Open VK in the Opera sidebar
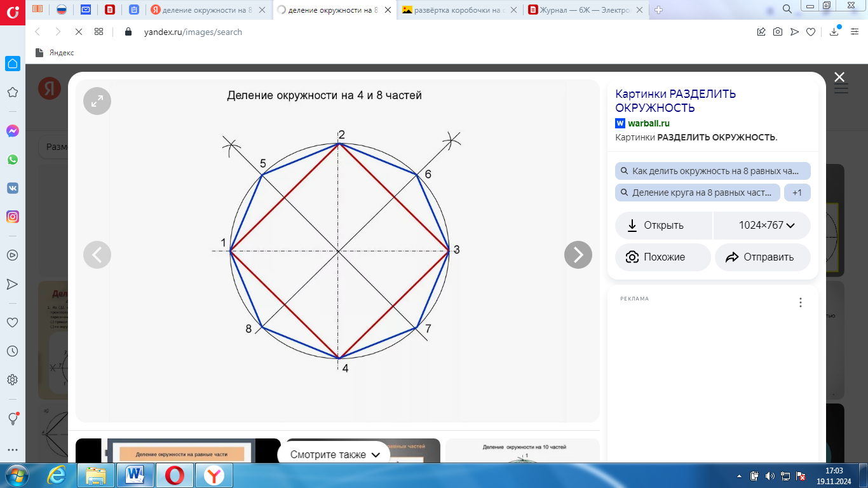This screenshot has width=868, height=488. point(12,188)
